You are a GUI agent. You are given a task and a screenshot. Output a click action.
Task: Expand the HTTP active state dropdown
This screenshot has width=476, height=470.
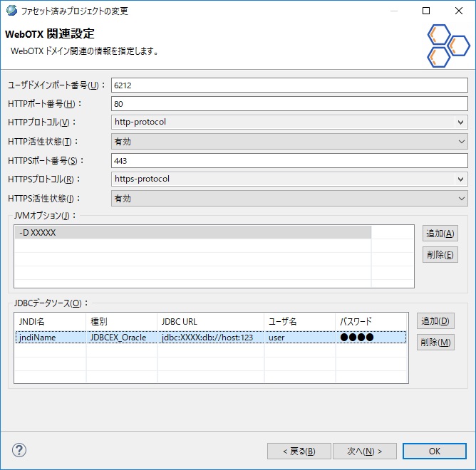point(289,141)
